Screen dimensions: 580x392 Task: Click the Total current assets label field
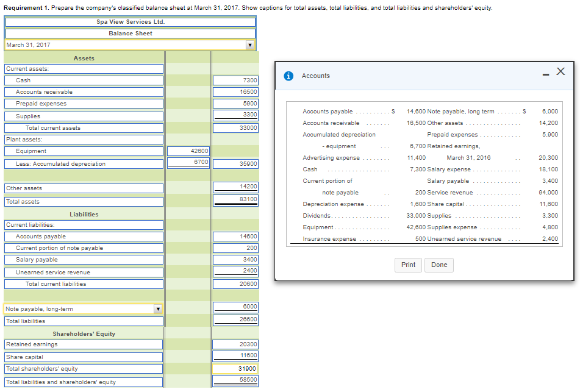84,128
